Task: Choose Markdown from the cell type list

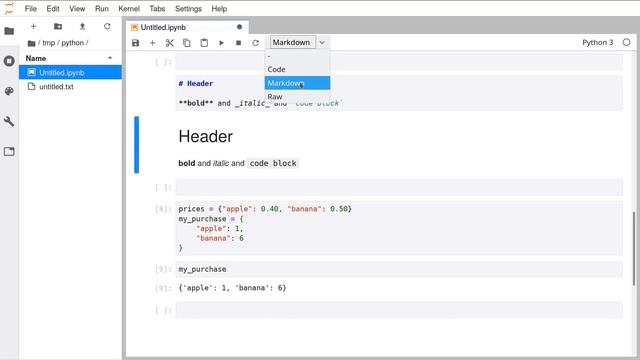Action: (297, 83)
